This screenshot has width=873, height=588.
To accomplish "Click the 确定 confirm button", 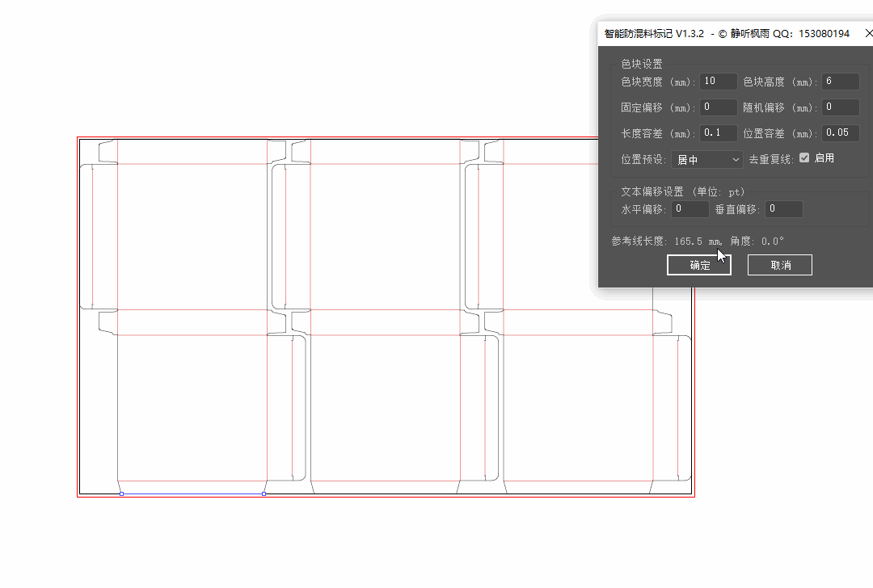I will (698, 266).
